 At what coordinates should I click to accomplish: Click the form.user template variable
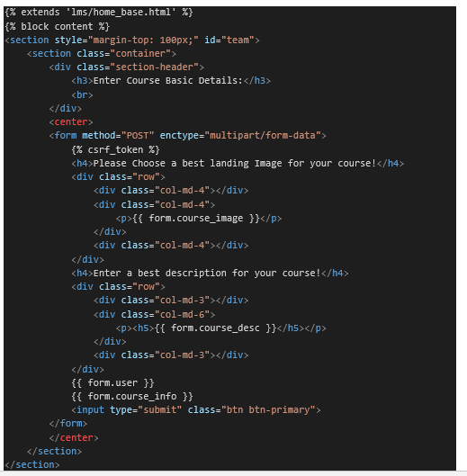pos(113,382)
